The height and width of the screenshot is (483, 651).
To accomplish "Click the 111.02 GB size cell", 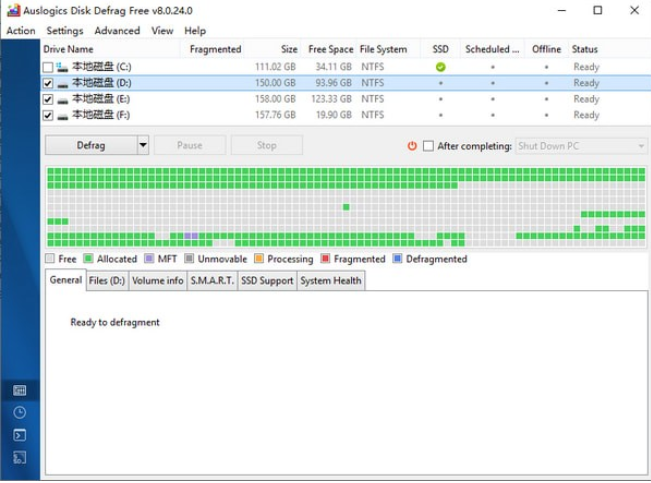I will [275, 67].
